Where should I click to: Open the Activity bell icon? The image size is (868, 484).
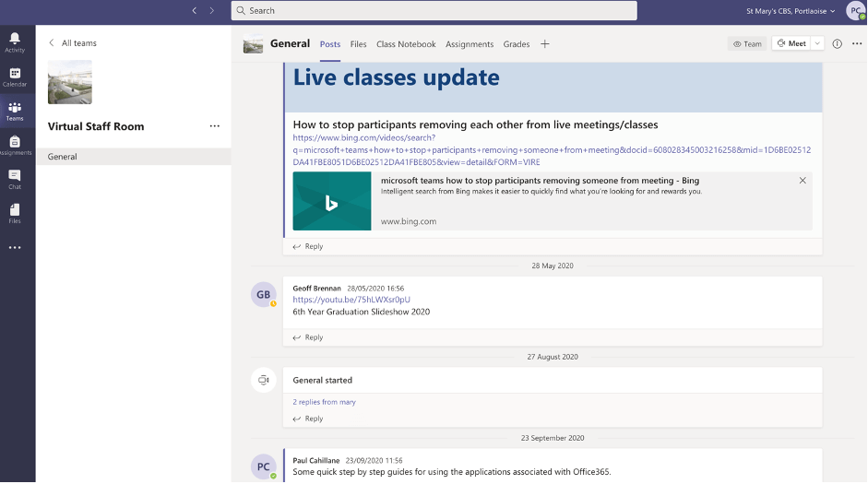(x=15, y=42)
